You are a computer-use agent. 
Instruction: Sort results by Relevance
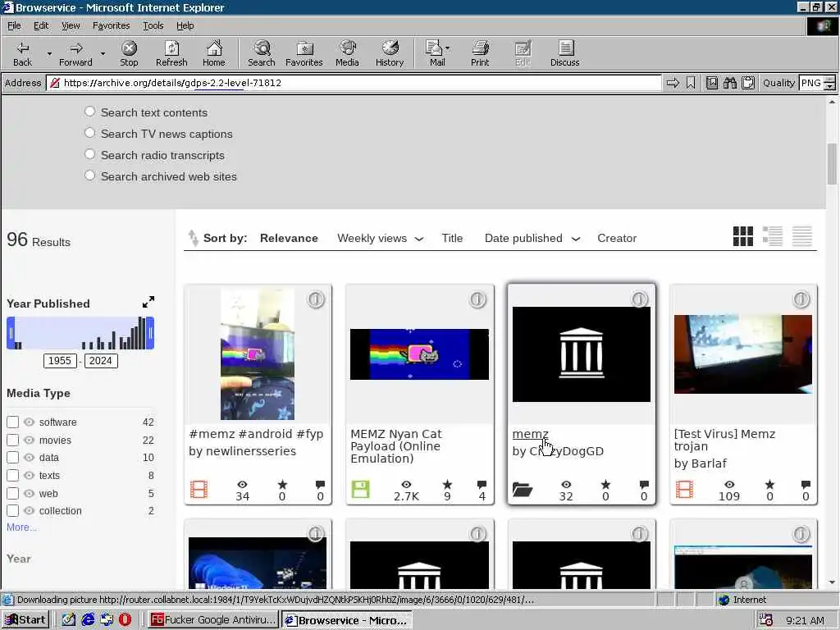tap(289, 239)
